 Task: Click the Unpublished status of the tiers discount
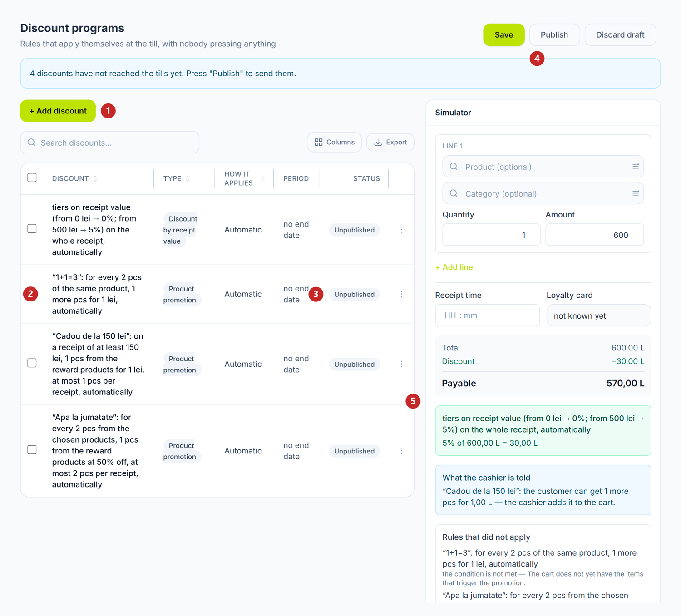click(x=355, y=230)
